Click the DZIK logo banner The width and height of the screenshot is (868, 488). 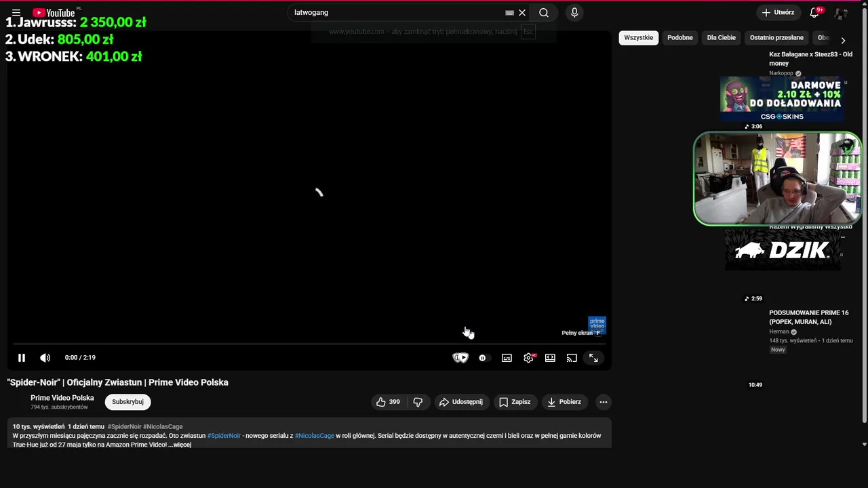(783, 250)
